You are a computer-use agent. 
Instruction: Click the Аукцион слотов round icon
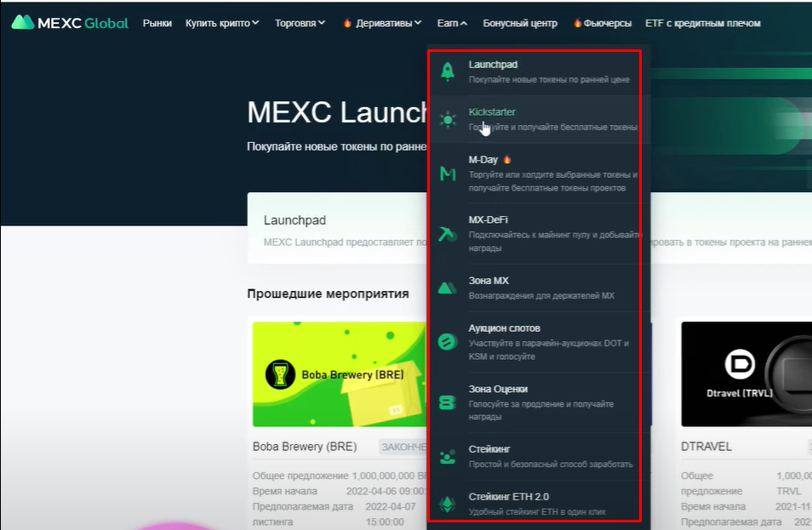click(448, 342)
